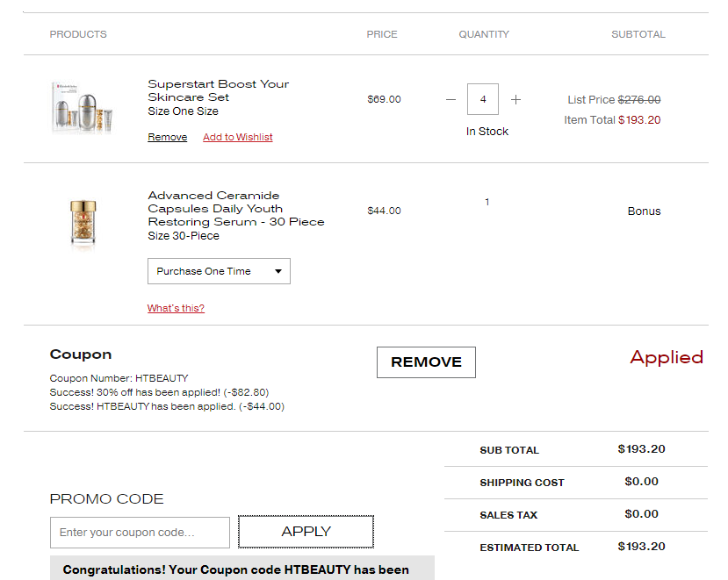Click the PRODUCTS column header
Viewport: 728px width, 580px height.
(78, 34)
